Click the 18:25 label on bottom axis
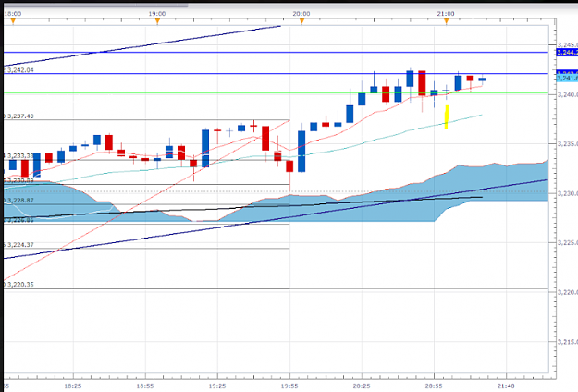578x392 pixels. (73, 386)
